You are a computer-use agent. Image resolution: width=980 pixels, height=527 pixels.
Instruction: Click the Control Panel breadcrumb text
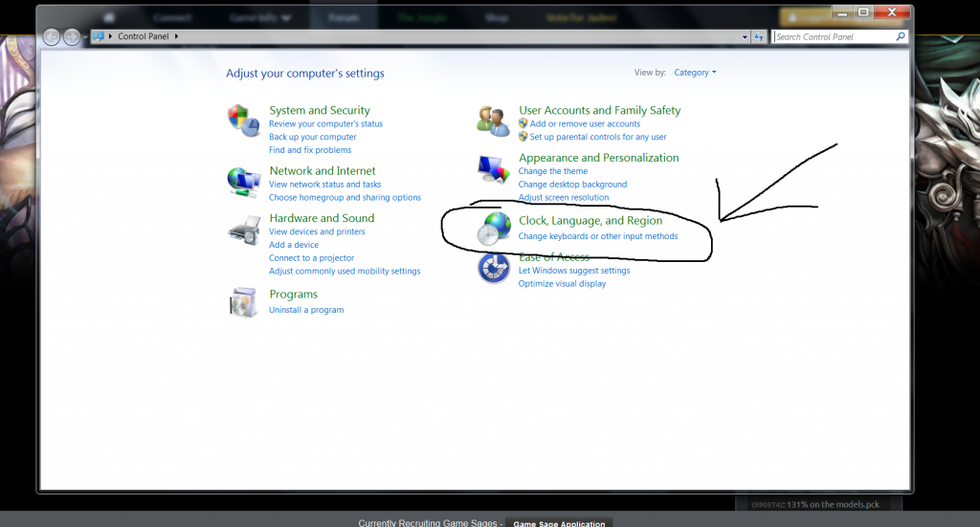[144, 36]
